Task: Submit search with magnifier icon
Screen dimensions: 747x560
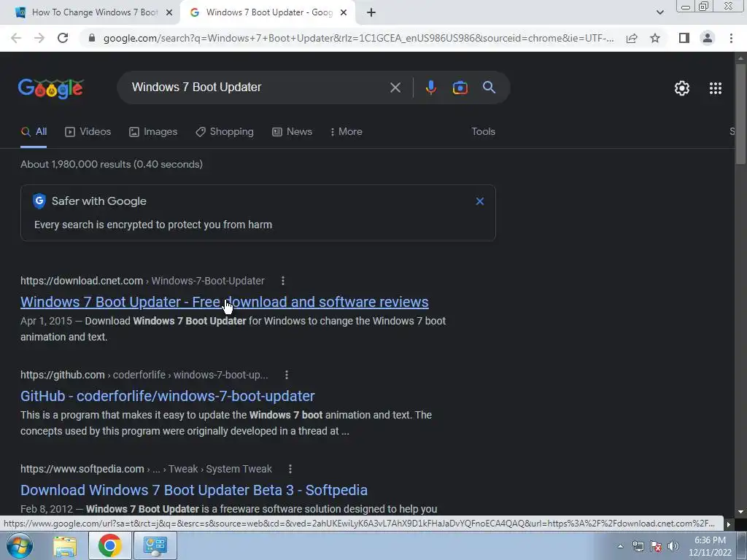Action: click(489, 87)
